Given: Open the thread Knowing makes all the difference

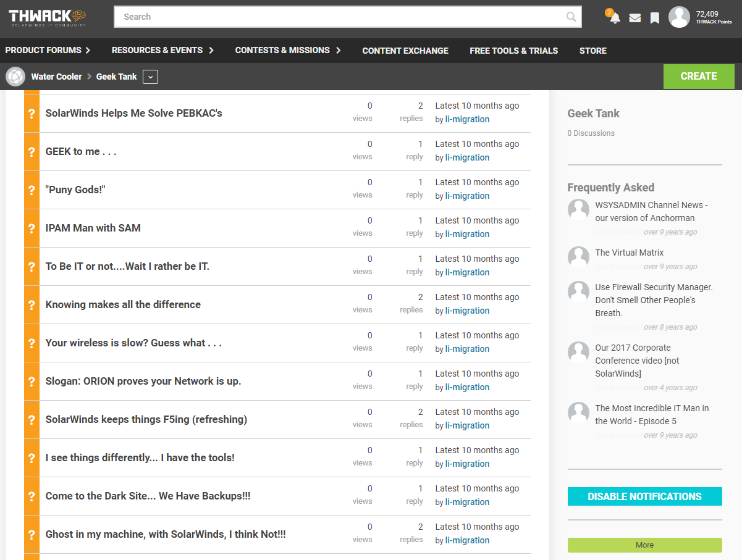Looking at the screenshot, I should coord(123,304).
